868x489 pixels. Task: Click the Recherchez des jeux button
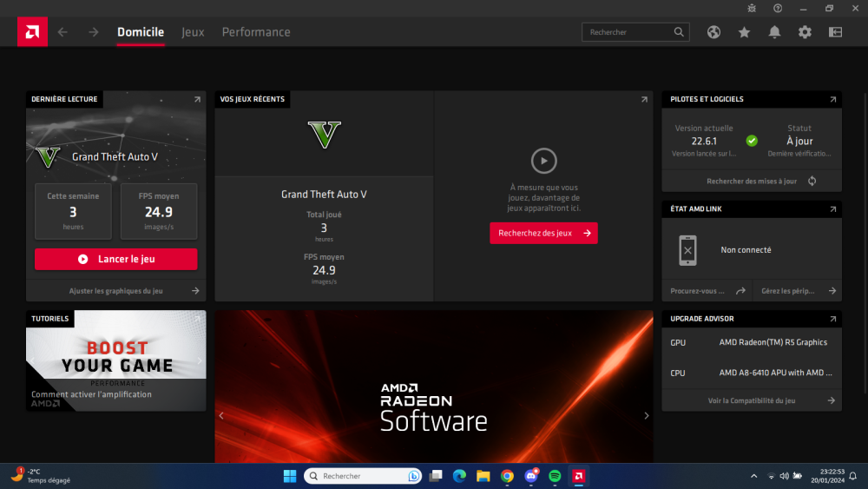543,233
